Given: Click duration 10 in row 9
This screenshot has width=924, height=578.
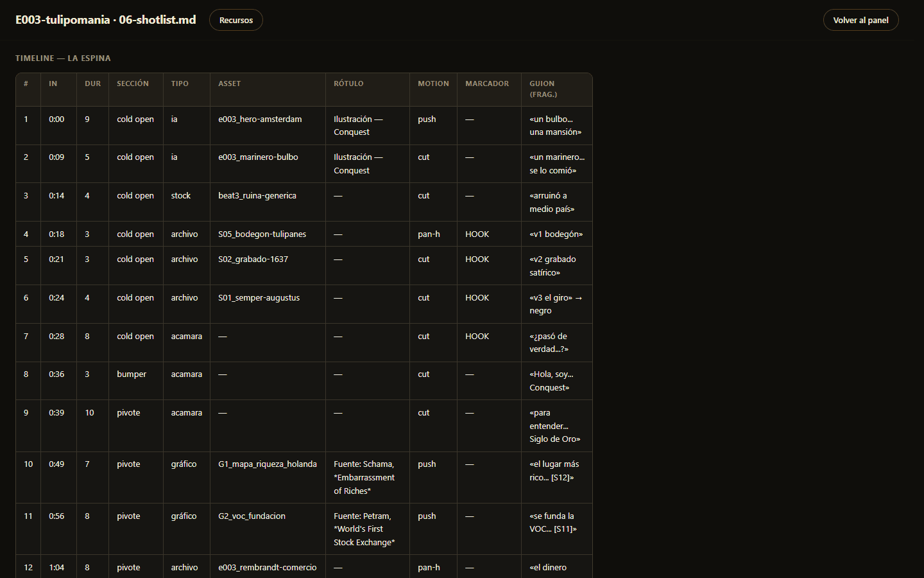Looking at the screenshot, I should (90, 413).
